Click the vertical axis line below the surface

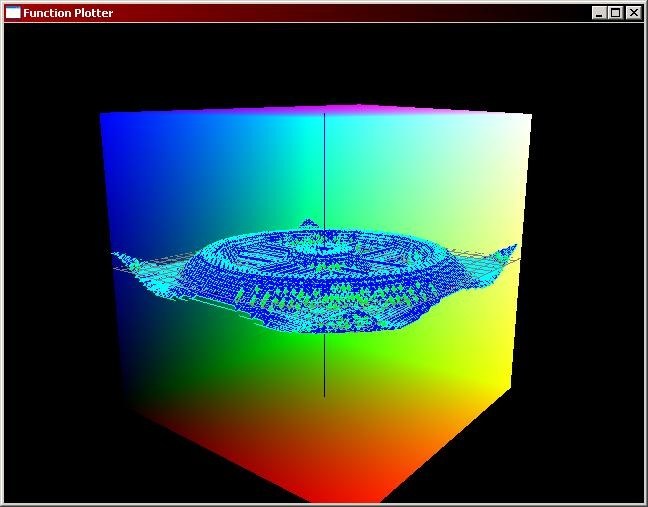coord(324,370)
